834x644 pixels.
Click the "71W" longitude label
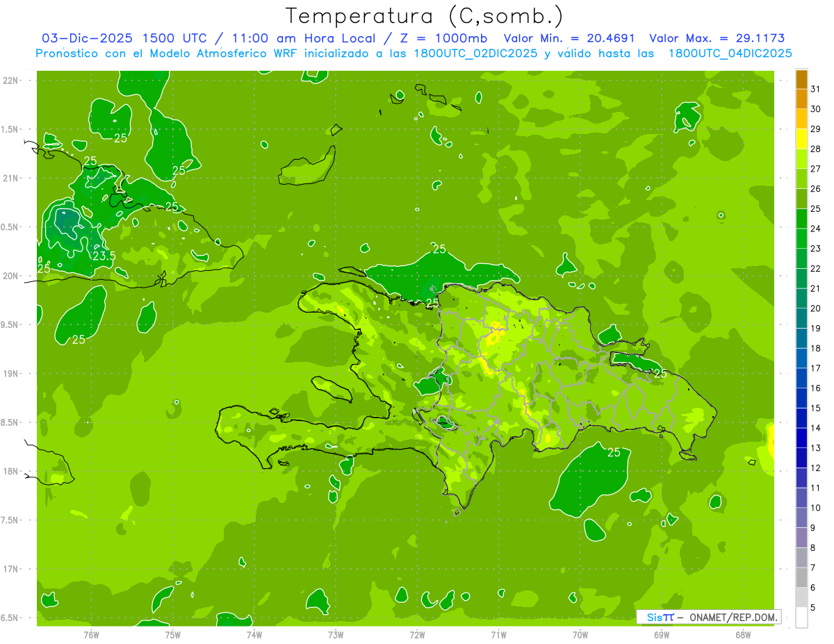click(x=498, y=634)
